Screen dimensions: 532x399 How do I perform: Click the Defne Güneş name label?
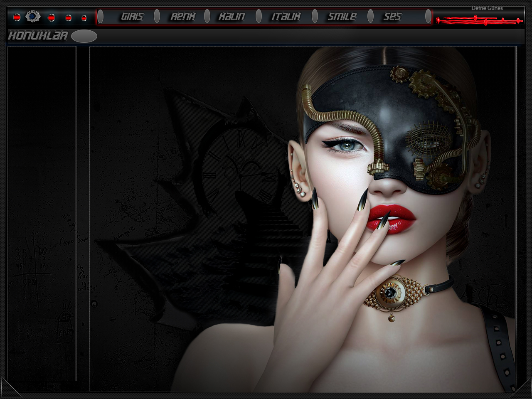487,8
